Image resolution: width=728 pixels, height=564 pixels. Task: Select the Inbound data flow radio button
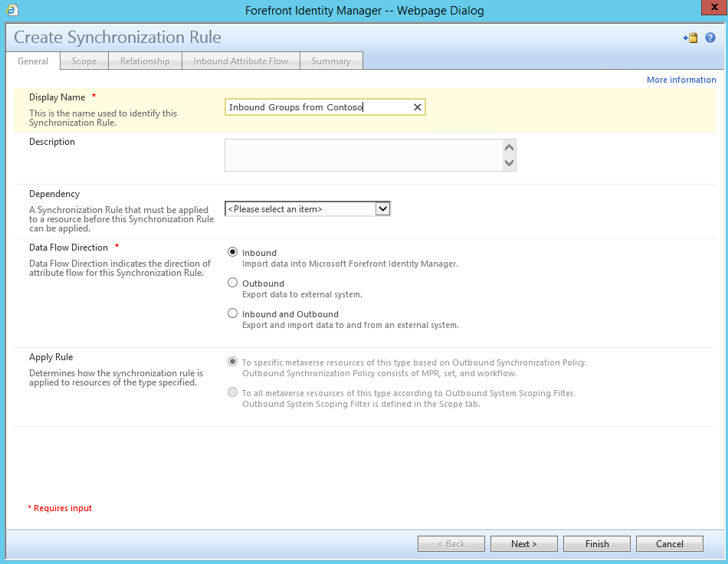pyautogui.click(x=233, y=252)
